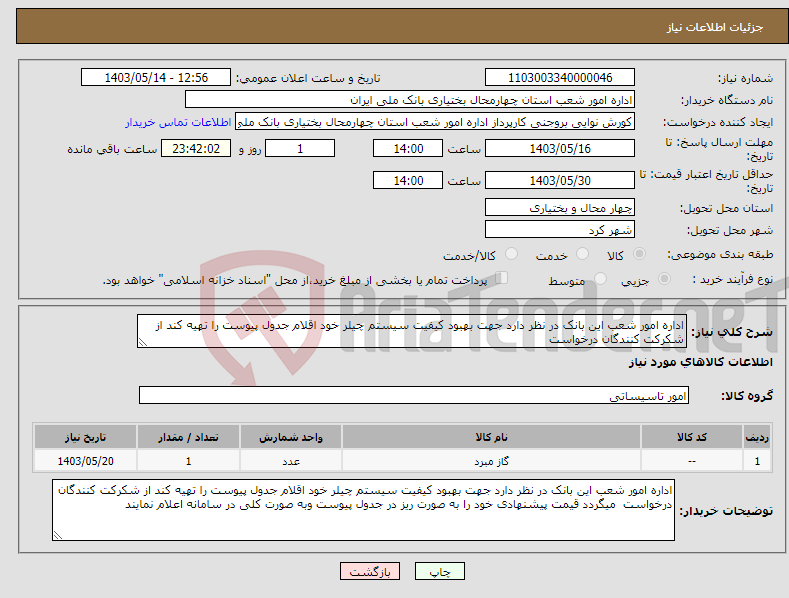789x598 pixels.
Task: Click the بازگشت back button
Action: point(370,571)
